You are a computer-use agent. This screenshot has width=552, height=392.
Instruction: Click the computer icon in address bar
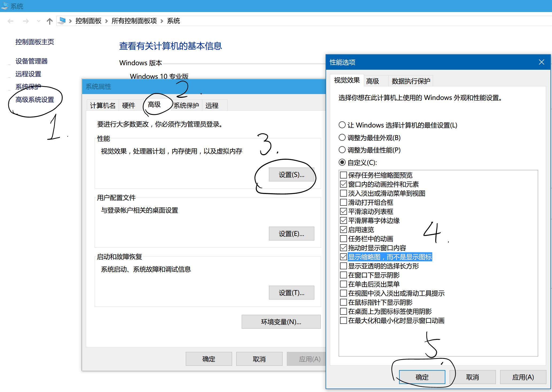click(62, 21)
